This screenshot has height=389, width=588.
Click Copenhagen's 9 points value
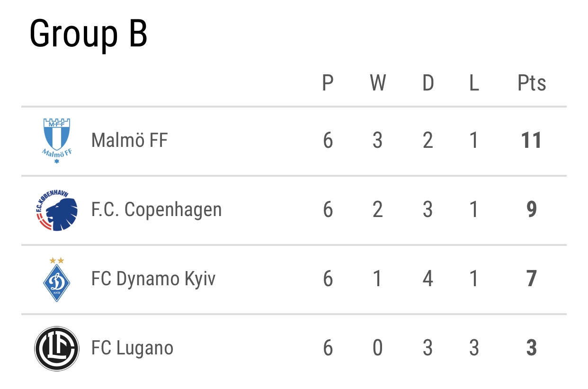coord(532,210)
